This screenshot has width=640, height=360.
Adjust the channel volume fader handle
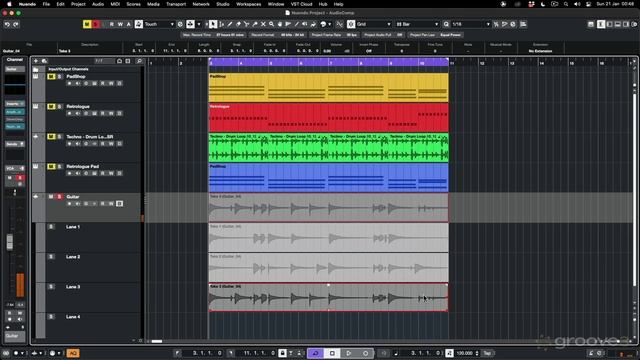[10, 242]
